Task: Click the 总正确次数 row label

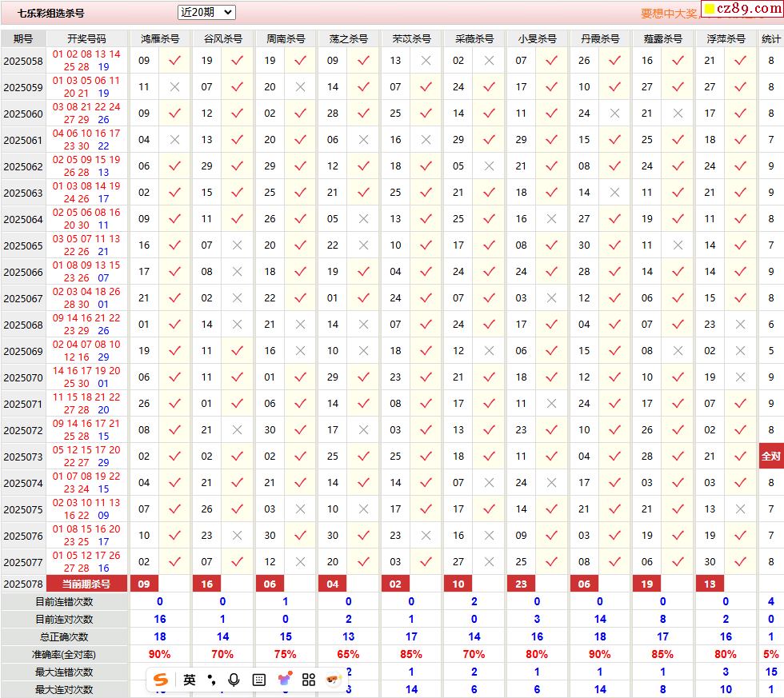Action: coord(64,637)
